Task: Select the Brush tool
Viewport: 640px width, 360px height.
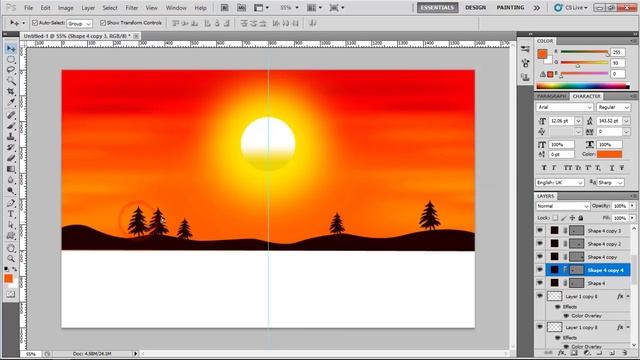Action: coord(11,126)
